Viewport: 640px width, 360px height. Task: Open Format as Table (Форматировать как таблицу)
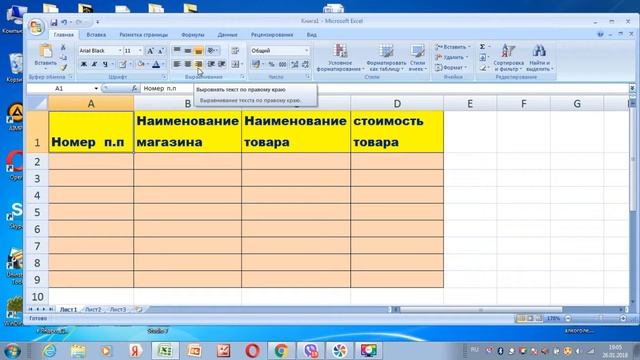coord(386,58)
